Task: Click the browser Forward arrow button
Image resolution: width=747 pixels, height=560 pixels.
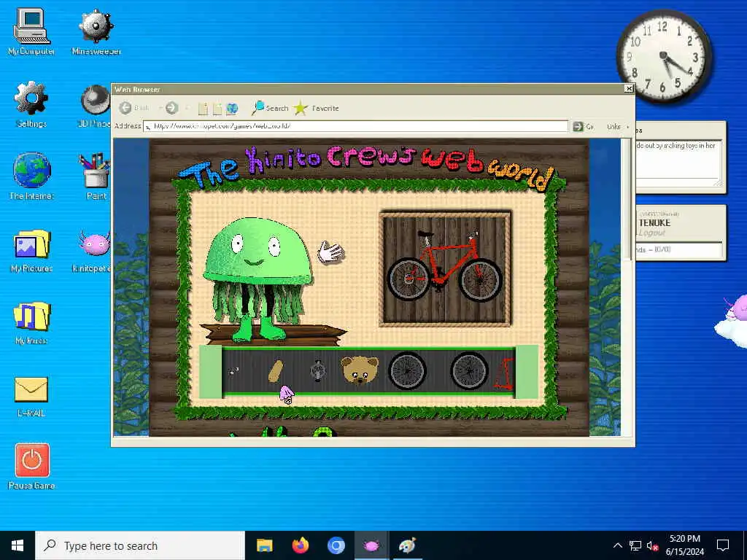Action: tap(172, 108)
